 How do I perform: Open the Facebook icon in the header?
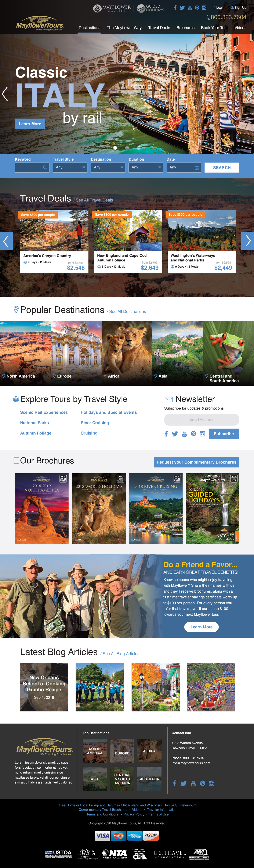coord(175,8)
